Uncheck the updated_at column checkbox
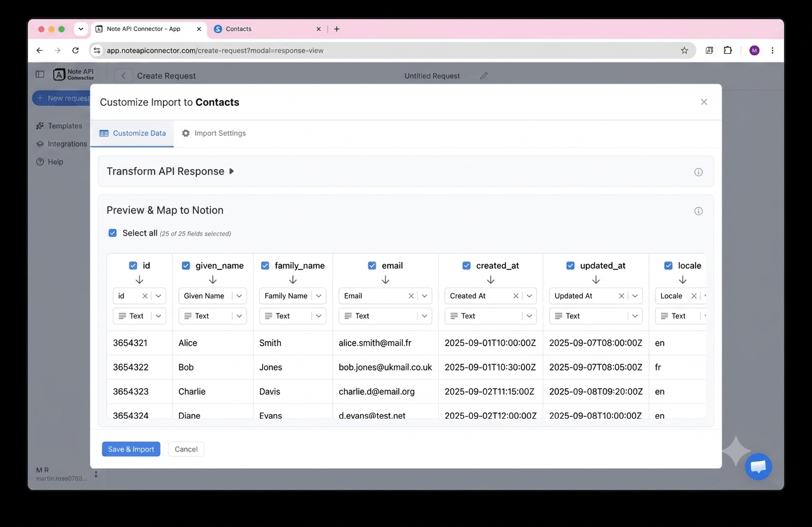 coord(570,265)
